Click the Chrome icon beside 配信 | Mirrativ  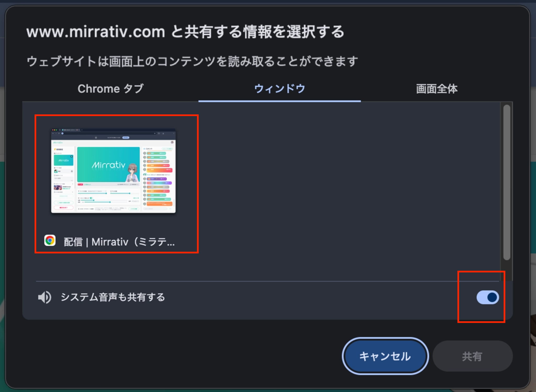50,240
